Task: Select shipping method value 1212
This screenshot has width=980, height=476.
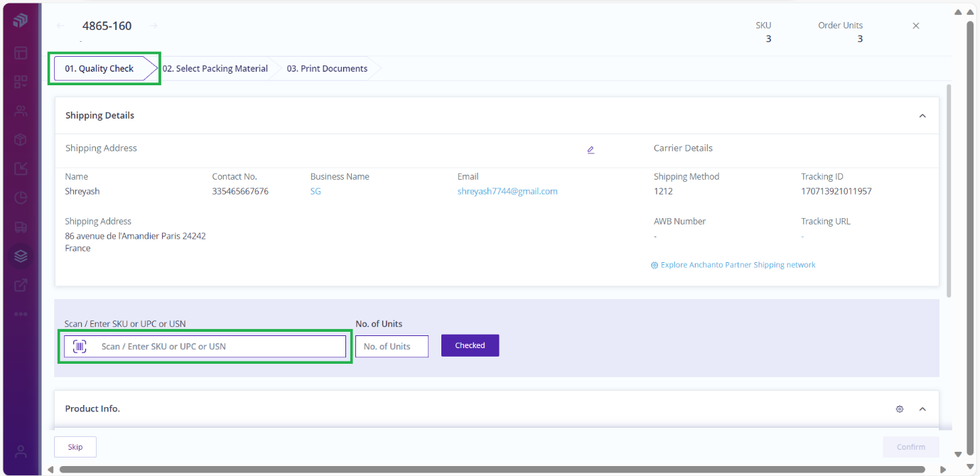Action: tap(663, 191)
